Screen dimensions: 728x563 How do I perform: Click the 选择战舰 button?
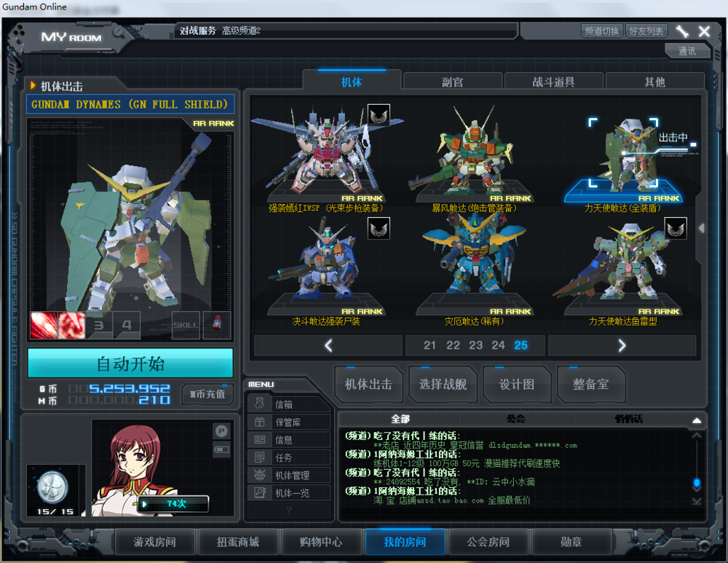click(x=443, y=384)
